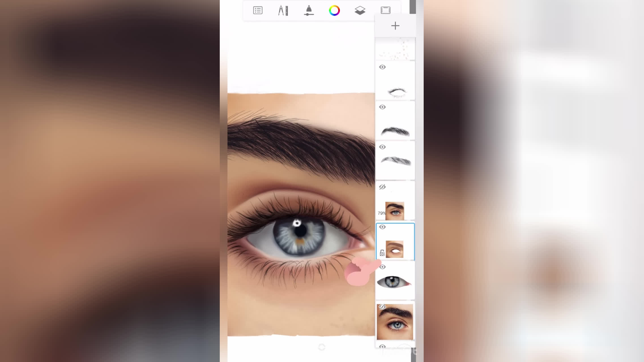
Task: Show the hidden reference photo layer
Action: pos(382,307)
